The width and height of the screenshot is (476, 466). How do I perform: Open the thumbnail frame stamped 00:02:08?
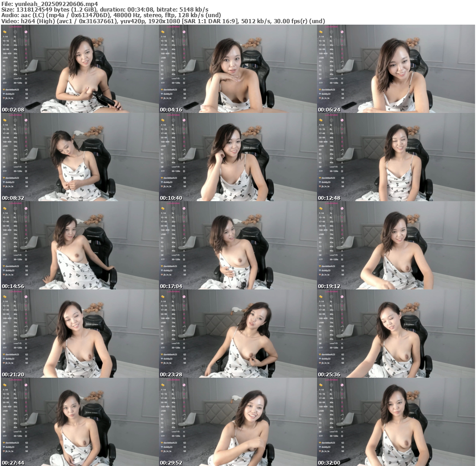point(79,69)
